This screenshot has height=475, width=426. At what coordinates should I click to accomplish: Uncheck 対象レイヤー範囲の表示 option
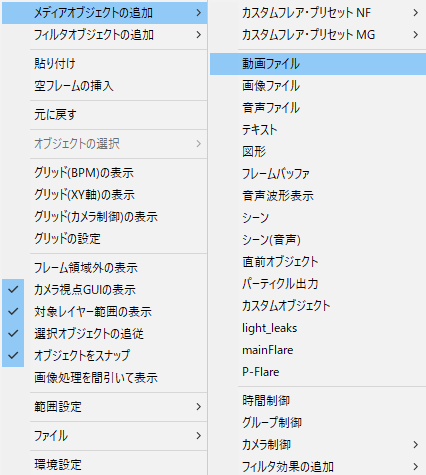tap(104, 312)
